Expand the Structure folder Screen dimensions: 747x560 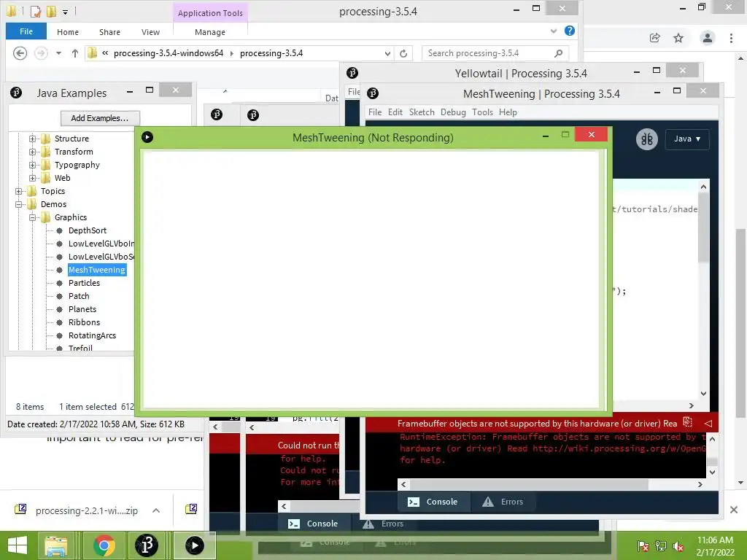32,139
